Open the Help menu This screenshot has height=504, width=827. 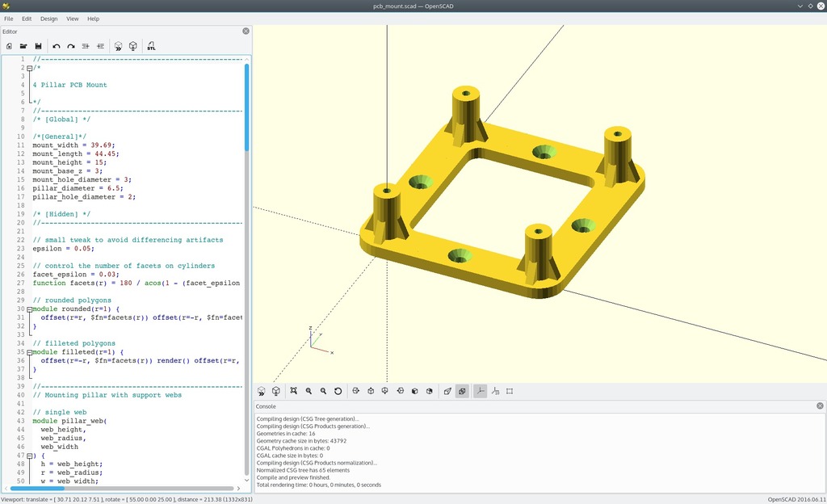tap(94, 19)
